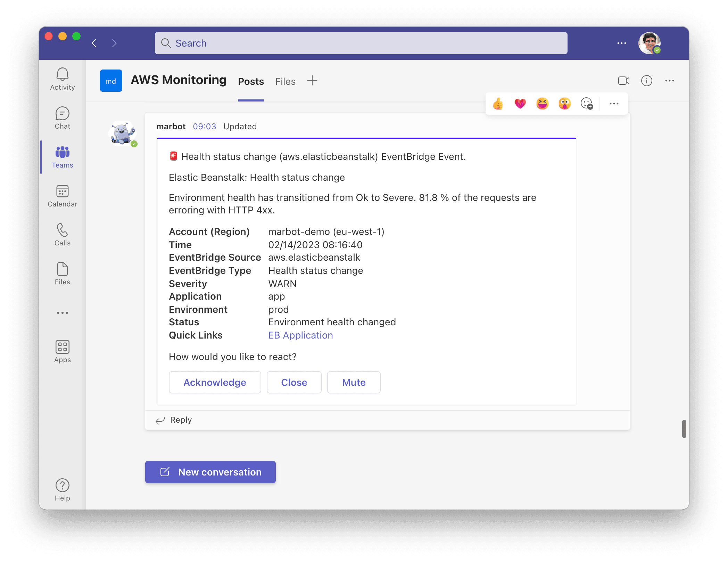This screenshot has width=728, height=561.
Task: Expand more emoji reactions menu
Action: click(586, 104)
